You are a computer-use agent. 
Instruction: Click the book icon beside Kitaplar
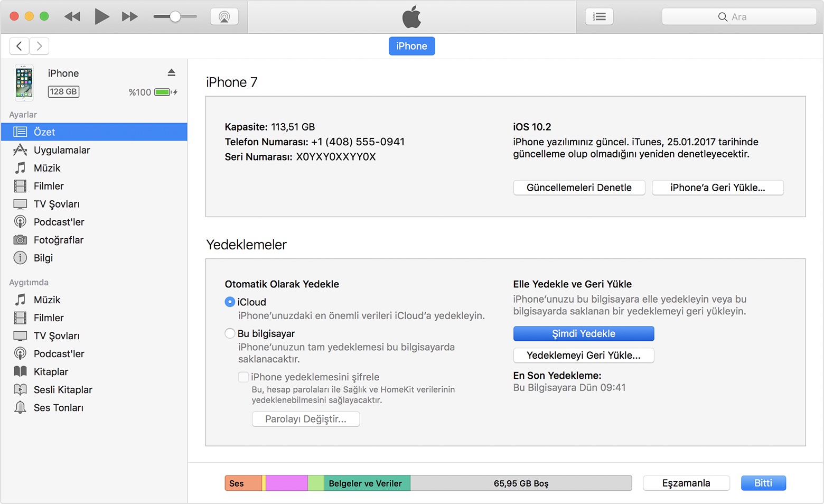pyautogui.click(x=20, y=371)
